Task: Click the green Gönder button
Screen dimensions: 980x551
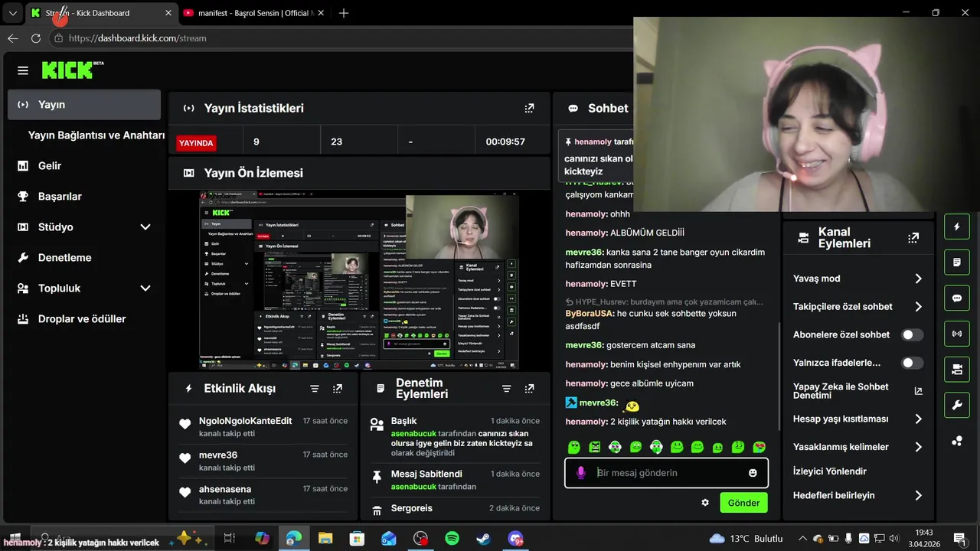Action: [x=743, y=503]
